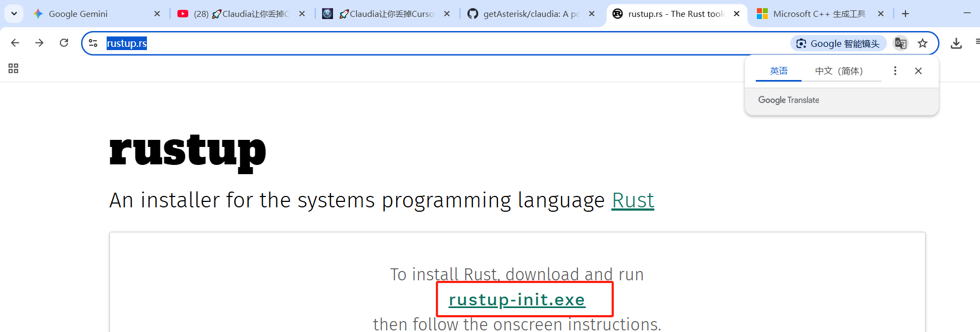This screenshot has width=980, height=332.
Task: Close the rustup.rs tab
Action: click(x=737, y=14)
